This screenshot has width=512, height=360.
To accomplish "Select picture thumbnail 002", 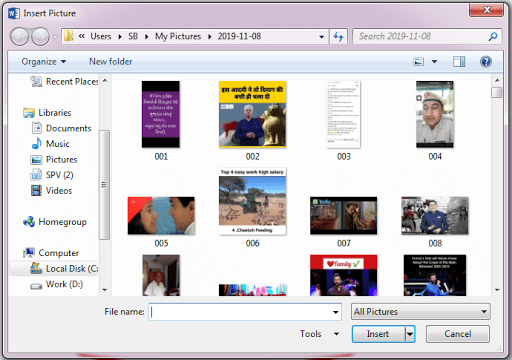I will (252, 114).
